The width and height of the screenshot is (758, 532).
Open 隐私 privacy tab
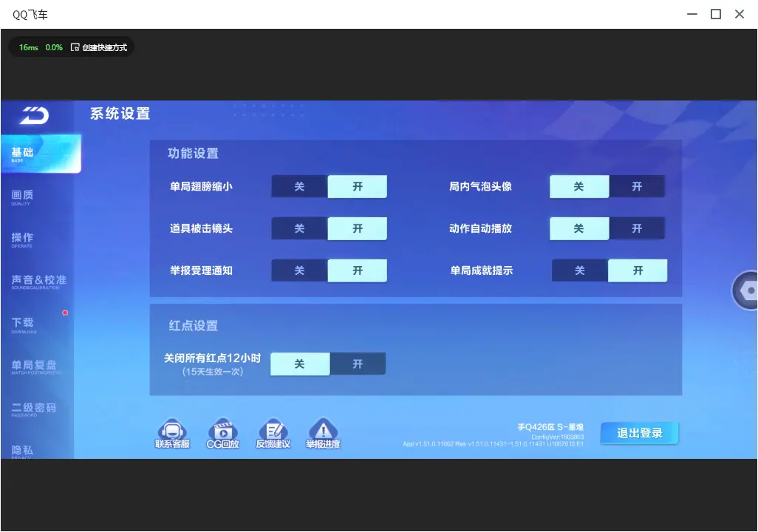(37, 450)
